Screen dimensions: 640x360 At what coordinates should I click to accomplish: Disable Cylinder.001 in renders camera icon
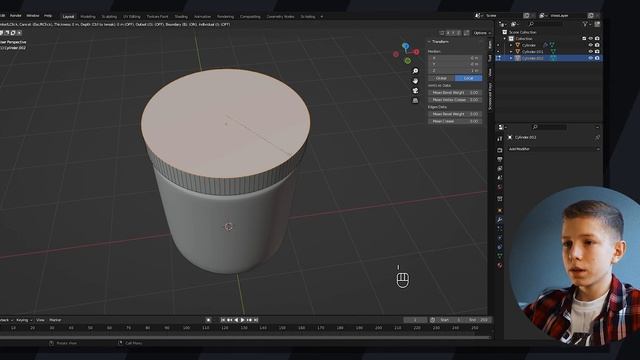[597, 51]
